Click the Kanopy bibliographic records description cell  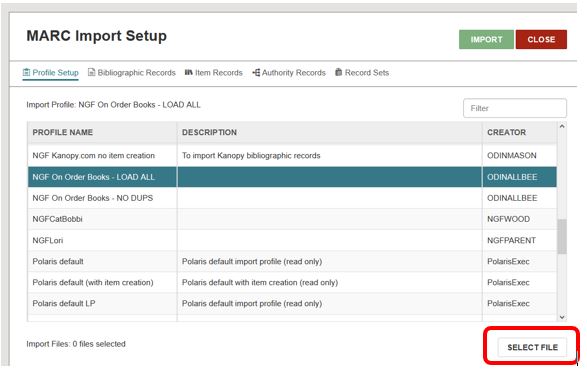pyautogui.click(x=329, y=156)
